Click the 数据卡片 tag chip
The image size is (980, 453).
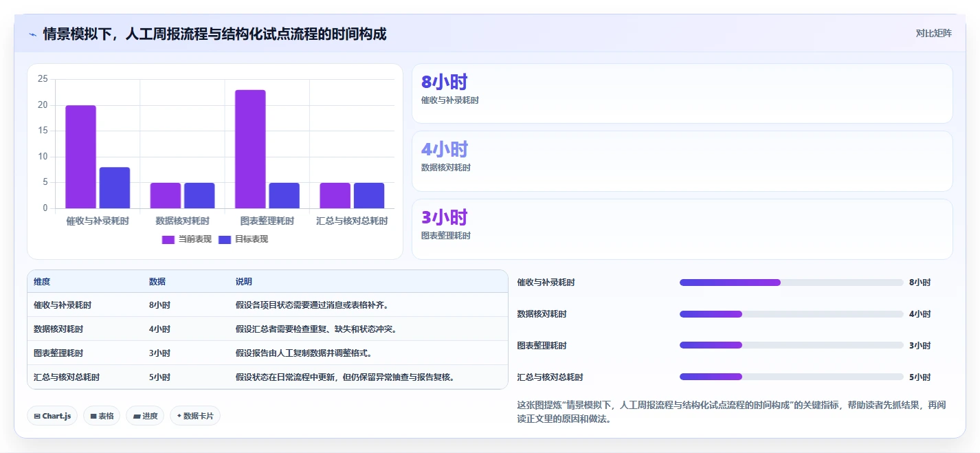195,416
